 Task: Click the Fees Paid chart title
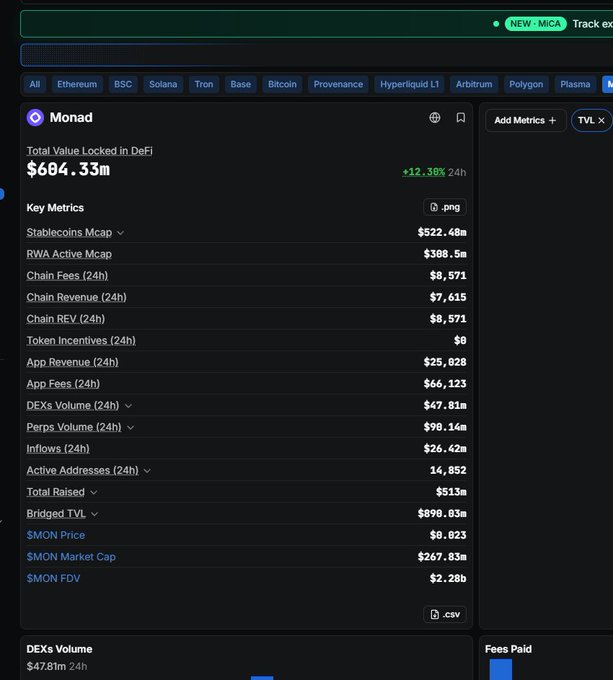tap(508, 649)
